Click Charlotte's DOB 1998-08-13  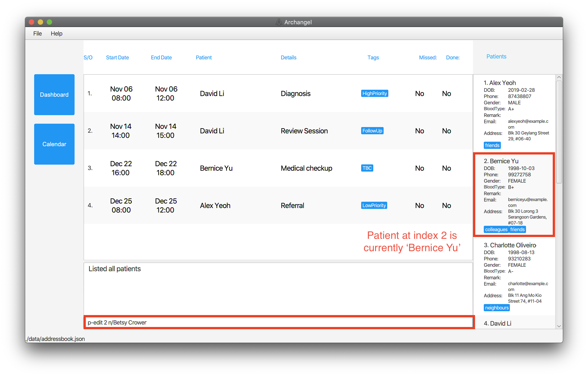521,252
